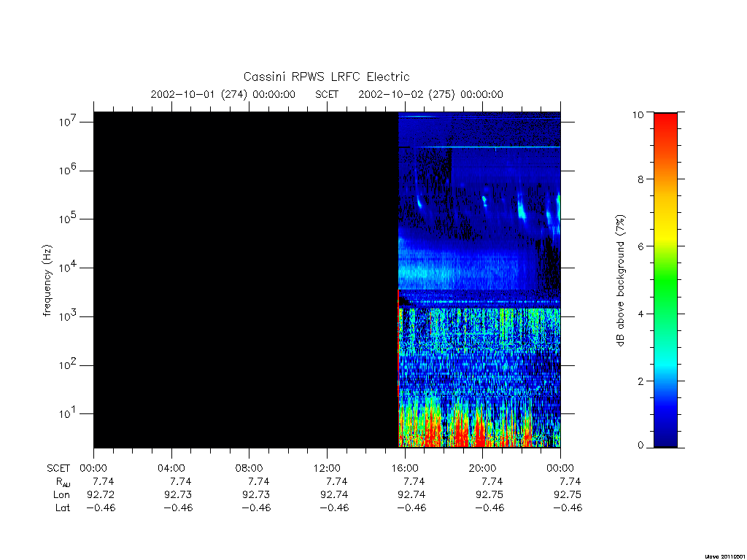Click the '16:00' time tick label
The height and width of the screenshot is (560, 747).
(x=404, y=468)
